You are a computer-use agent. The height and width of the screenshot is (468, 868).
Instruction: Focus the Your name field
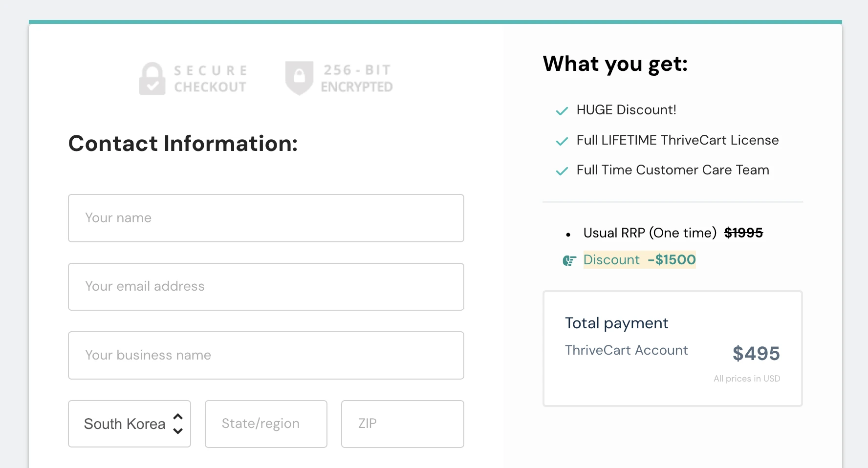266,218
